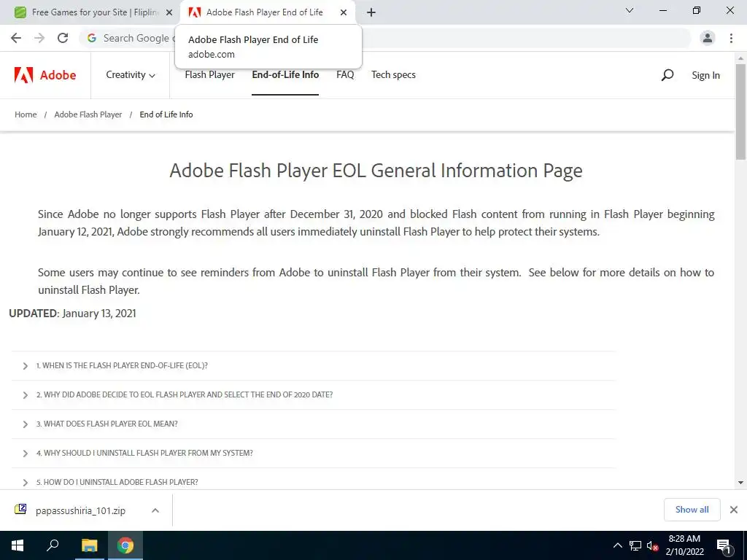Click the Sign In link
747x560 pixels.
(x=705, y=75)
